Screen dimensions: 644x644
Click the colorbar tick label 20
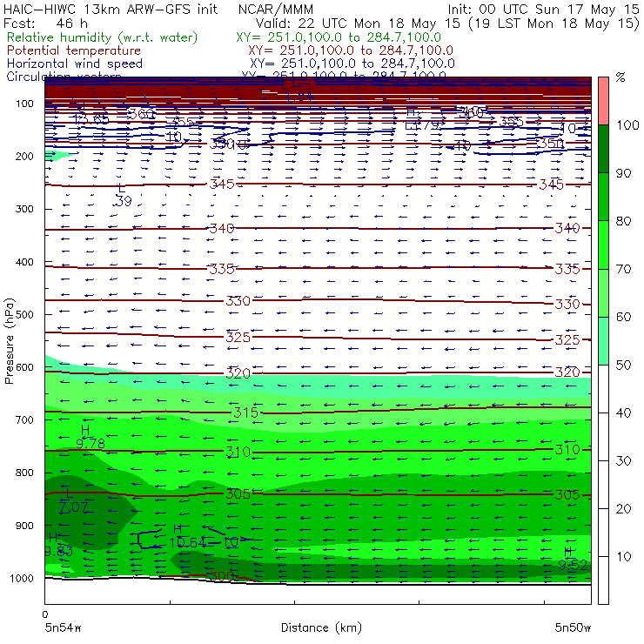623,508
